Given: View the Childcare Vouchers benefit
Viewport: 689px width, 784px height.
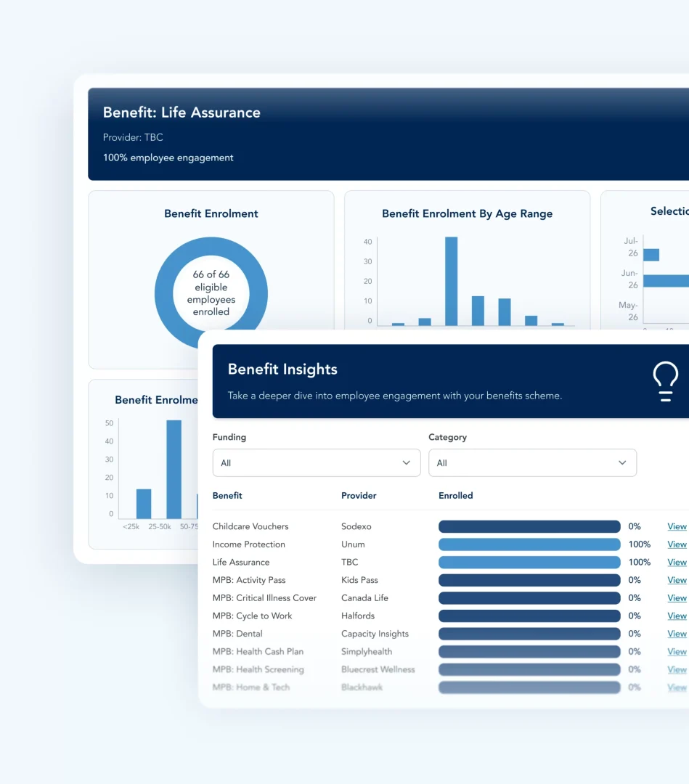Looking at the screenshot, I should (677, 526).
